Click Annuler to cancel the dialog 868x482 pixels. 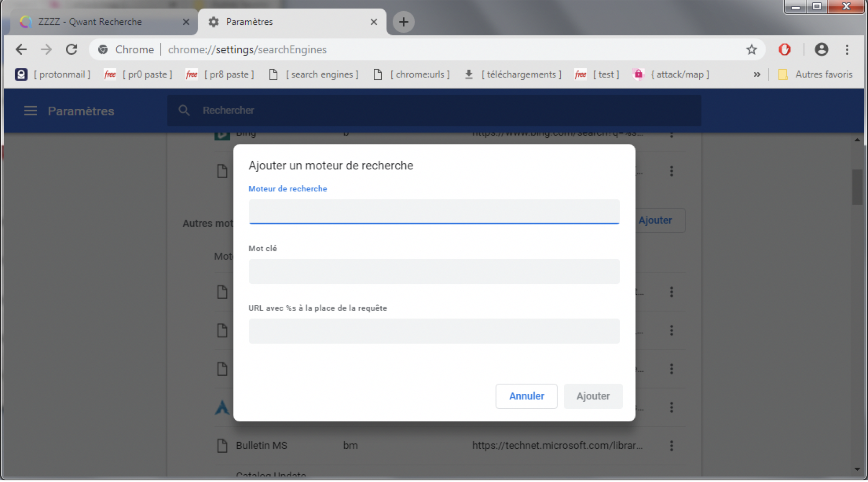(526, 396)
